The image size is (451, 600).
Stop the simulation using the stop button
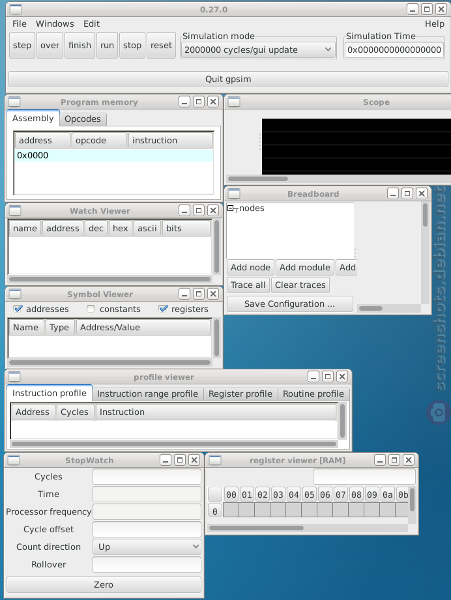coord(132,45)
